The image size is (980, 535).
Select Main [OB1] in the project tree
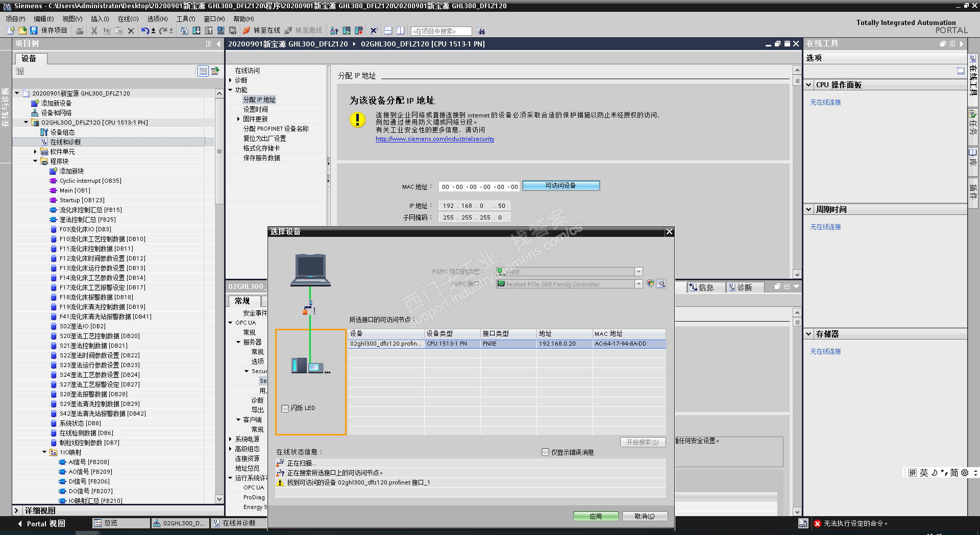coord(75,190)
